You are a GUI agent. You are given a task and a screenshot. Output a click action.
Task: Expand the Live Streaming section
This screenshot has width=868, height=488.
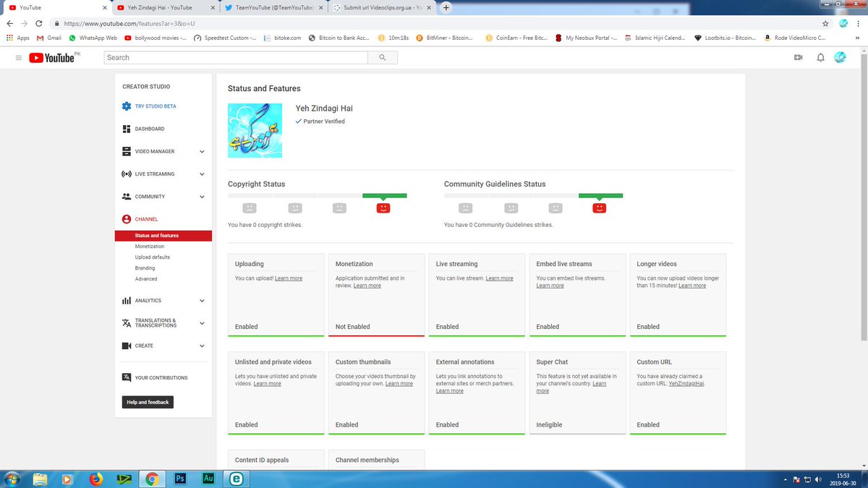[202, 174]
